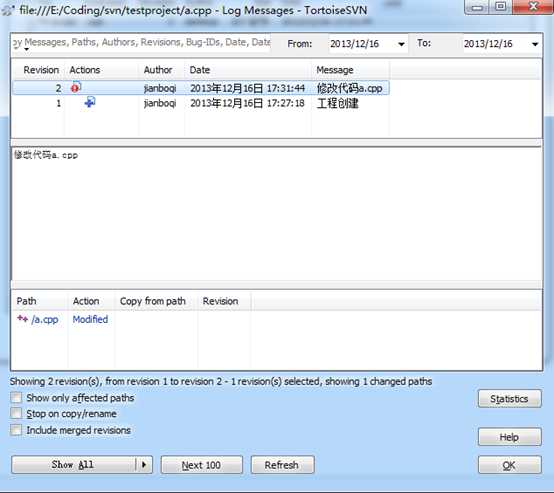Sort log list by Message column

350,70
